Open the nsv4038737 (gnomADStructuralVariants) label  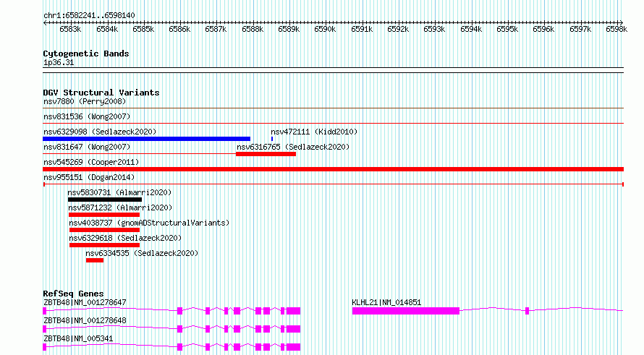point(149,223)
